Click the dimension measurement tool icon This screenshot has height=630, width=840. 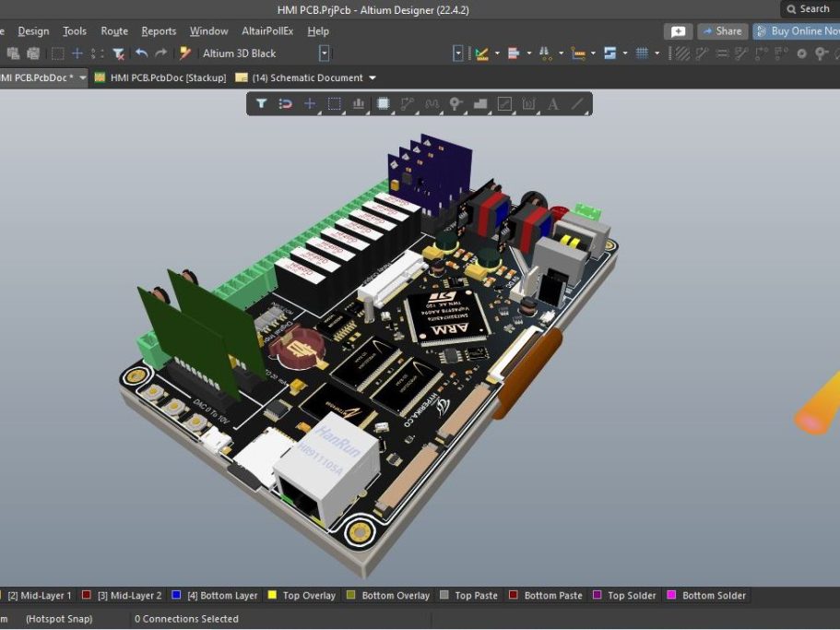(x=481, y=53)
